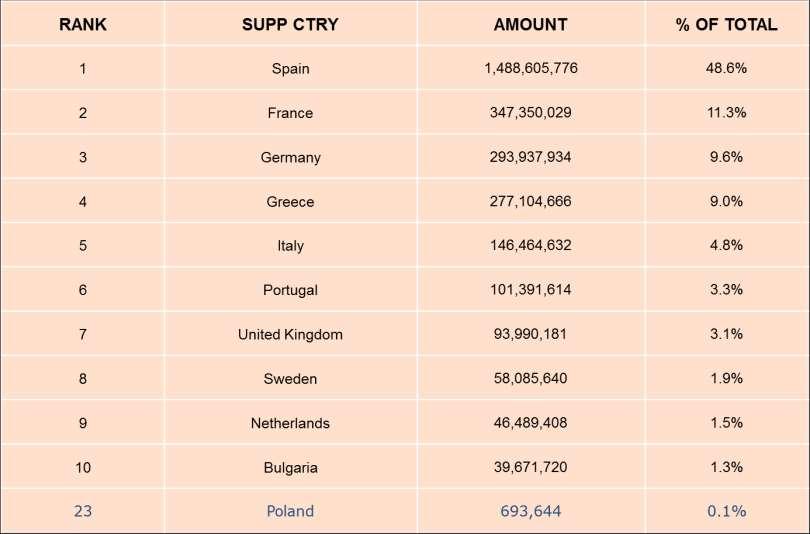Click the Spain country cell
Screen dimensions: 810x534
[290, 68]
